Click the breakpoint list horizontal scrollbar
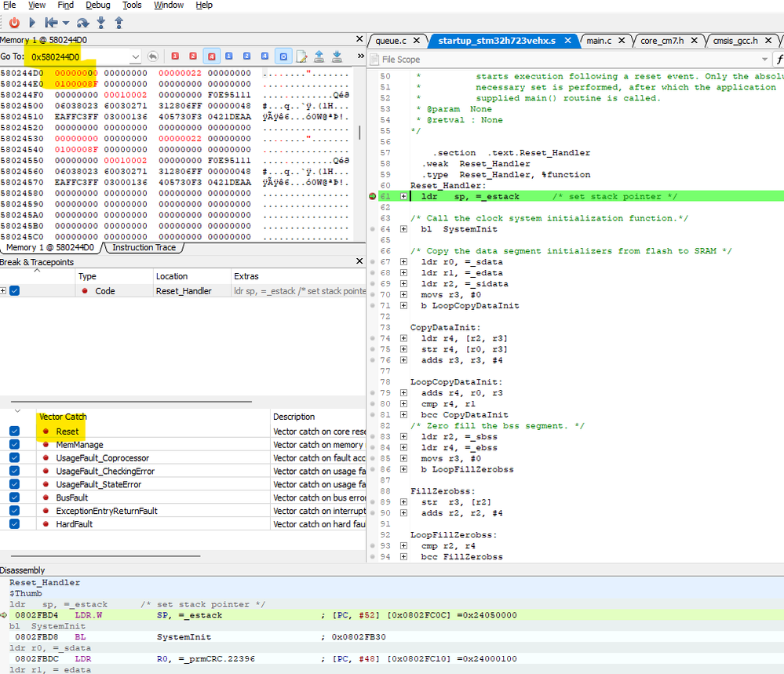The image size is (784, 674). [131, 401]
